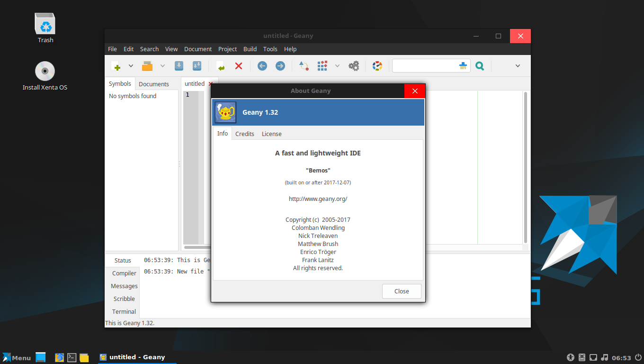
Task: Navigate back with the left arrow icon
Action: 262,66
